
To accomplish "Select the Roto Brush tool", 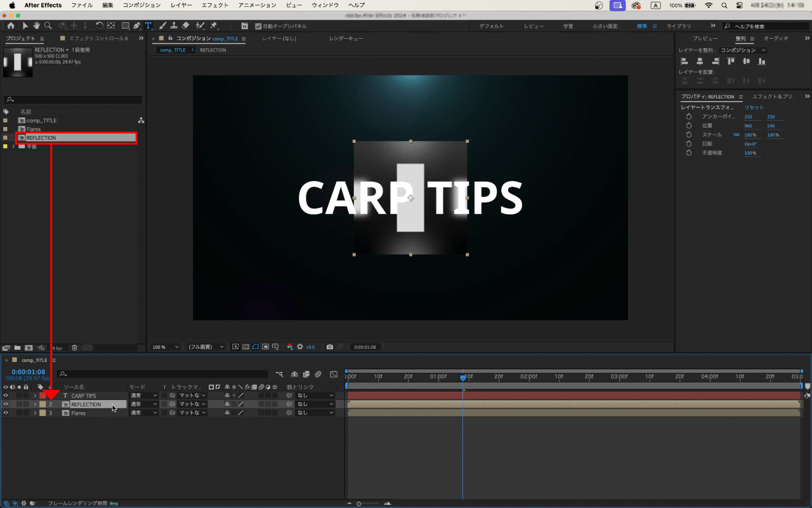I will (200, 26).
